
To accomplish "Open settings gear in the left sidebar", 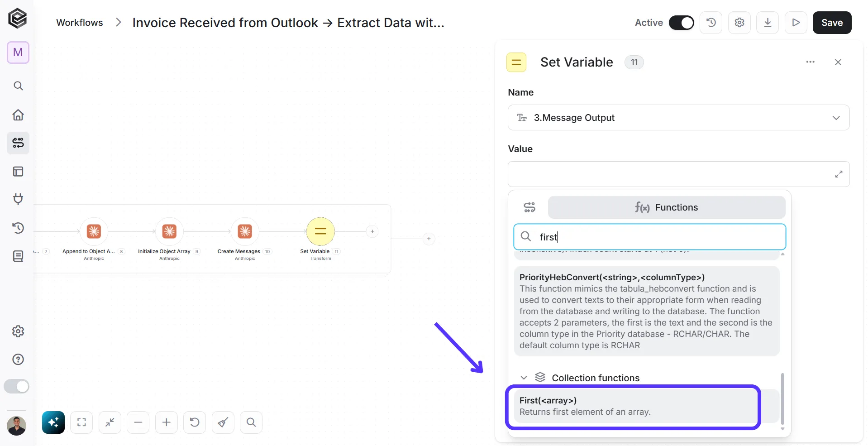I will (x=18, y=331).
